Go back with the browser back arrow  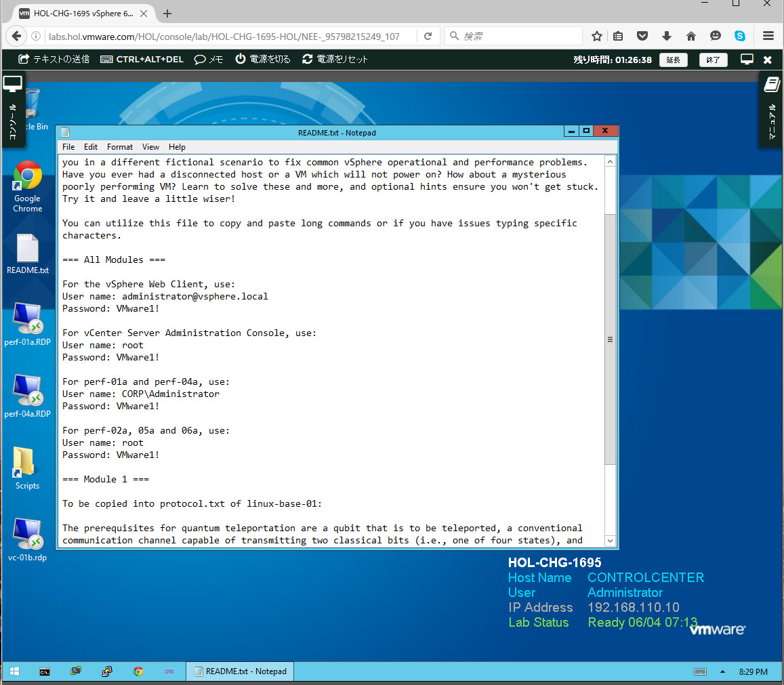(x=16, y=36)
